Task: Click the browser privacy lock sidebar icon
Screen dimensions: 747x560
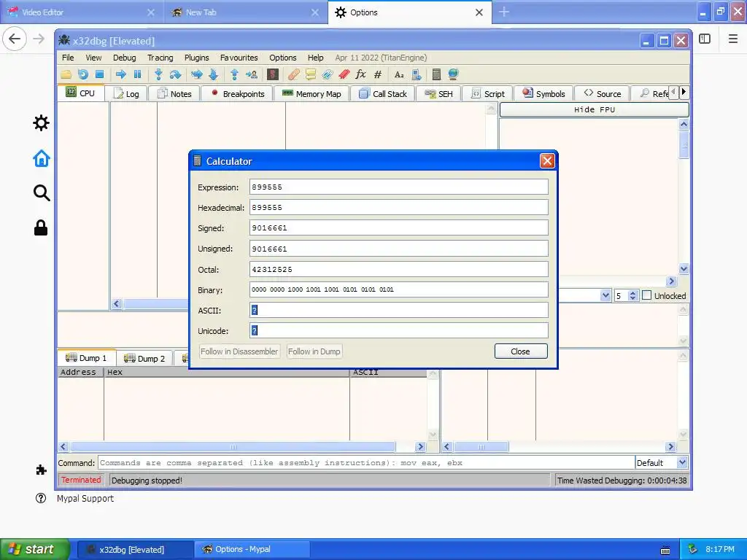Action: 41,227
